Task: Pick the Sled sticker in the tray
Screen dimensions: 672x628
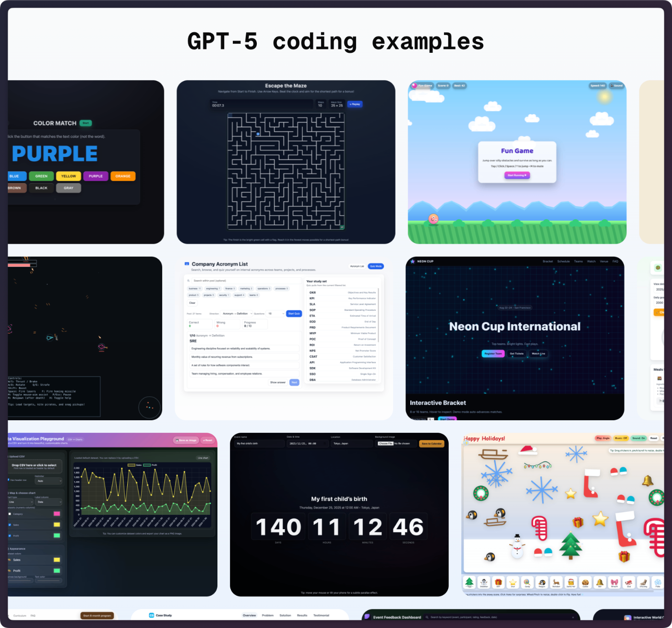Action: click(629, 582)
